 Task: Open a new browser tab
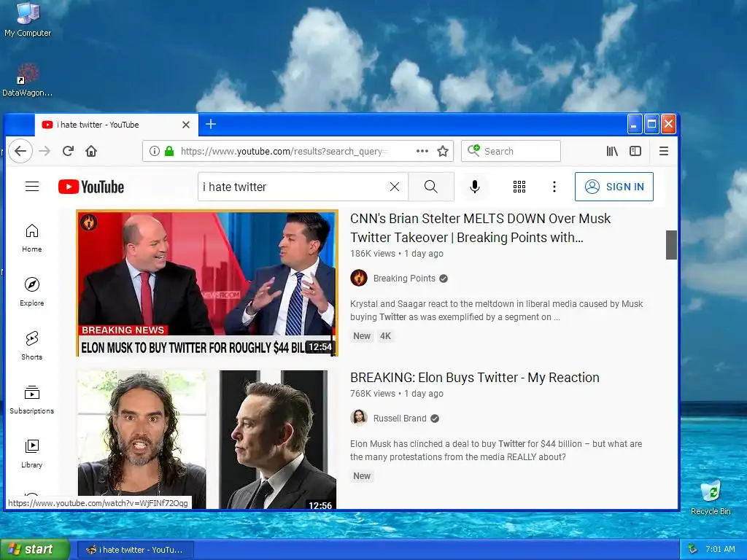tap(211, 124)
